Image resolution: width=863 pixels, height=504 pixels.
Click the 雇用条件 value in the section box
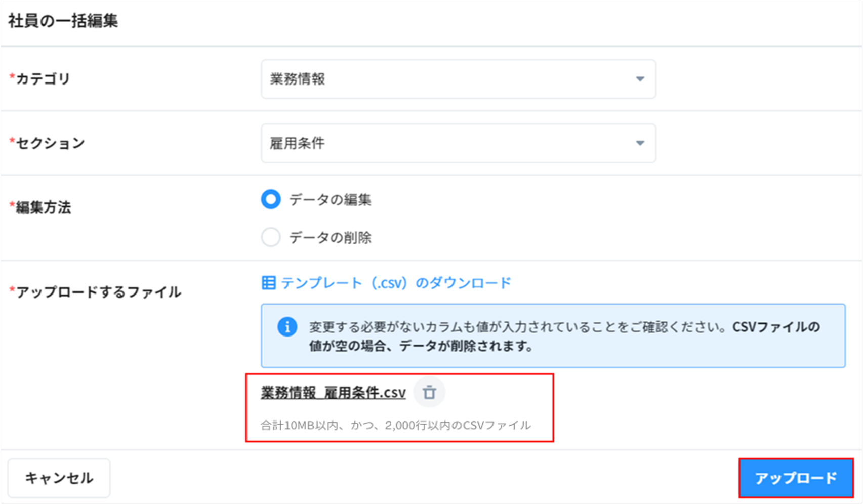[298, 143]
